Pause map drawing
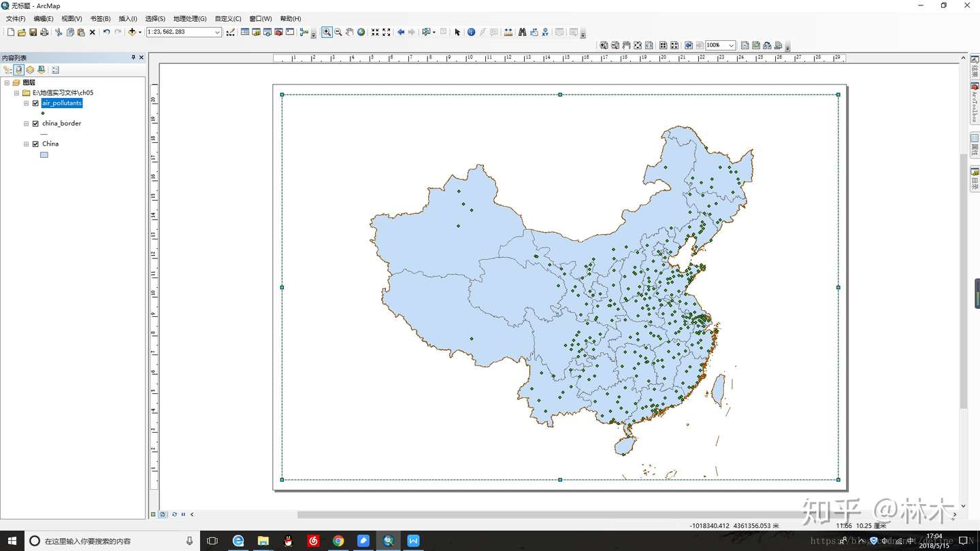980x551 pixels. click(183, 514)
